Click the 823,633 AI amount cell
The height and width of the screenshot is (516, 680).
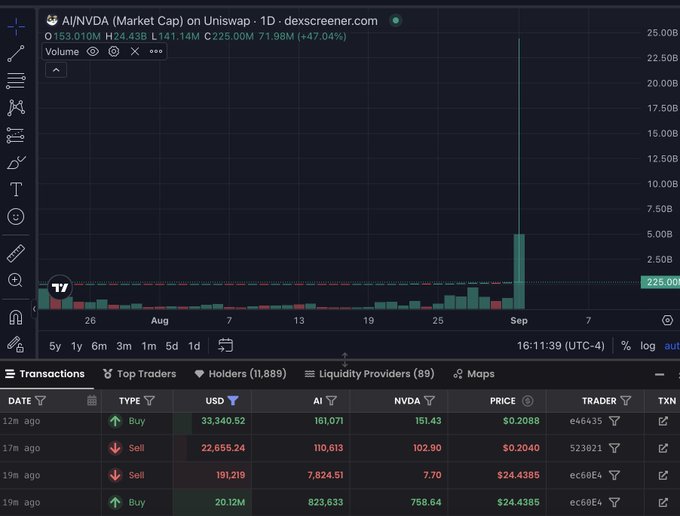325,502
